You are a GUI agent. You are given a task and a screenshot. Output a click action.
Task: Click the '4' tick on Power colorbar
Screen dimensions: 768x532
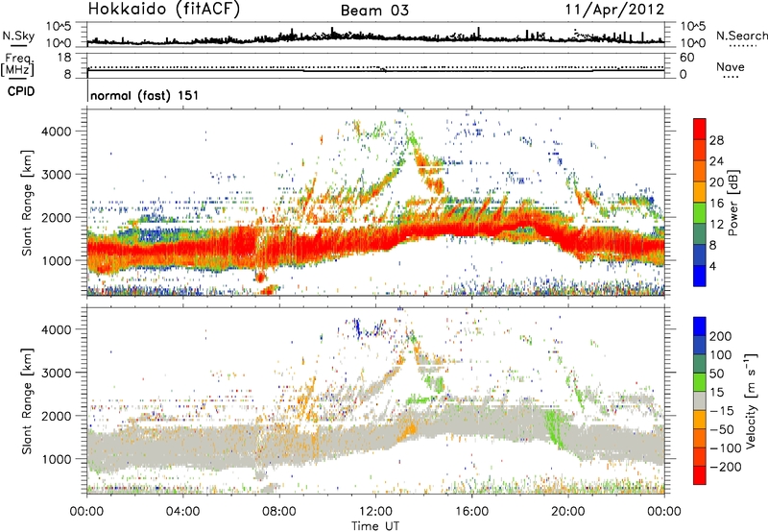tap(712, 266)
